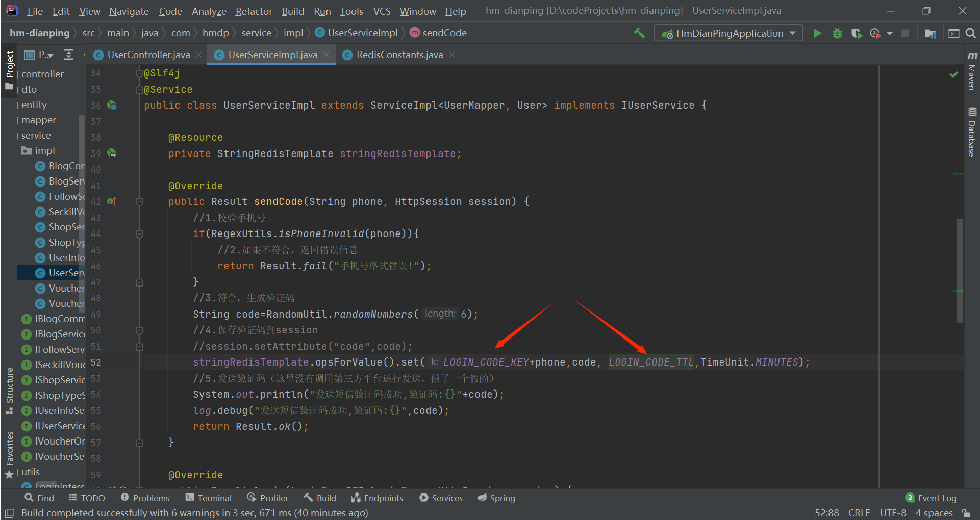Toggle tool window bars button at bottom-left corner

coord(9,513)
